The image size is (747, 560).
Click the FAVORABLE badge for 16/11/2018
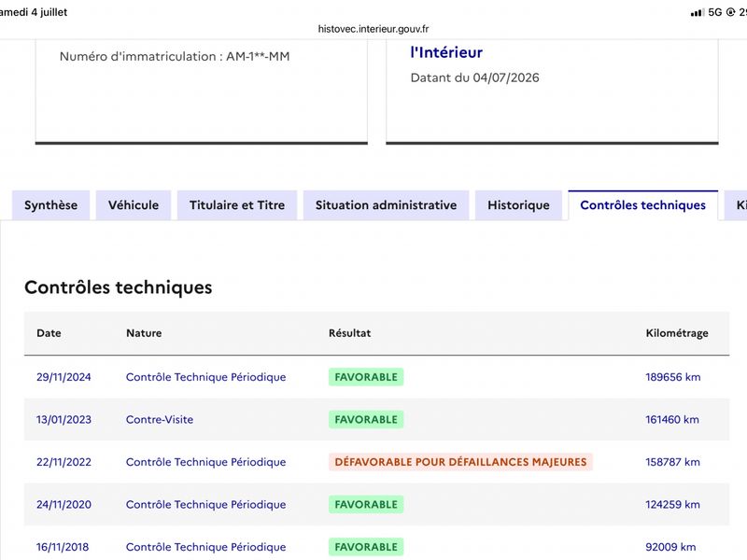point(366,547)
